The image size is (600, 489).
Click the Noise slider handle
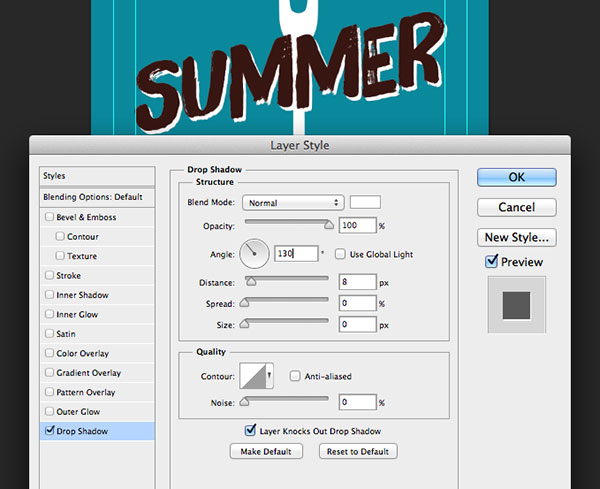pyautogui.click(x=244, y=402)
